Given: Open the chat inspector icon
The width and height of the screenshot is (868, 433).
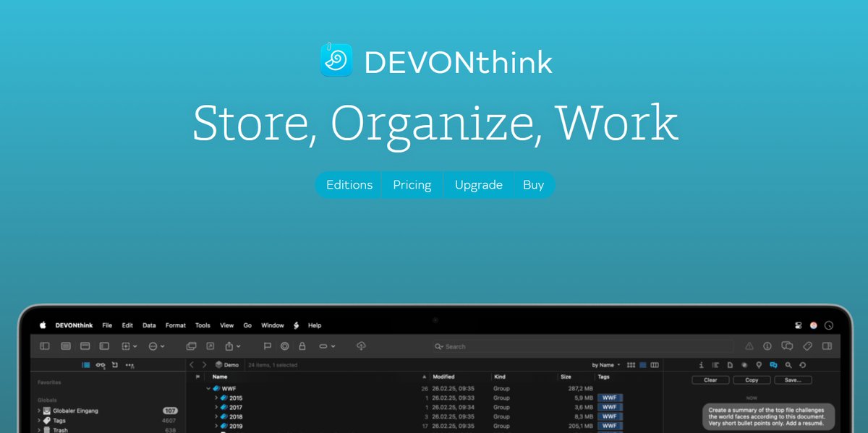Looking at the screenshot, I should (x=773, y=365).
